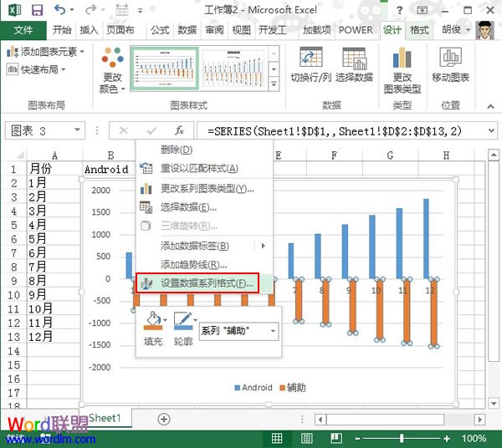Screen dimensions: 502x448
Task: Open the File tab (文件)
Action: coord(23,30)
